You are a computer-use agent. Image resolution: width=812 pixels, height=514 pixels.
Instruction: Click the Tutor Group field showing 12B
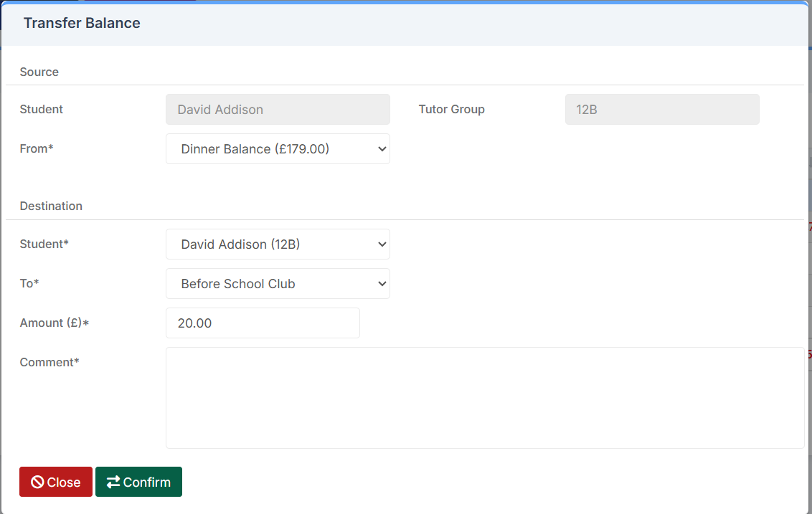[x=661, y=109]
